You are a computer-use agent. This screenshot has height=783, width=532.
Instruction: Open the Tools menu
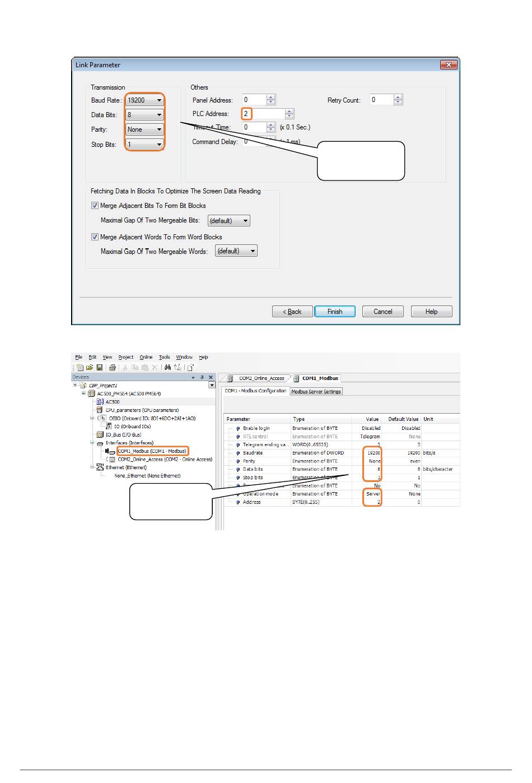pyautogui.click(x=164, y=357)
